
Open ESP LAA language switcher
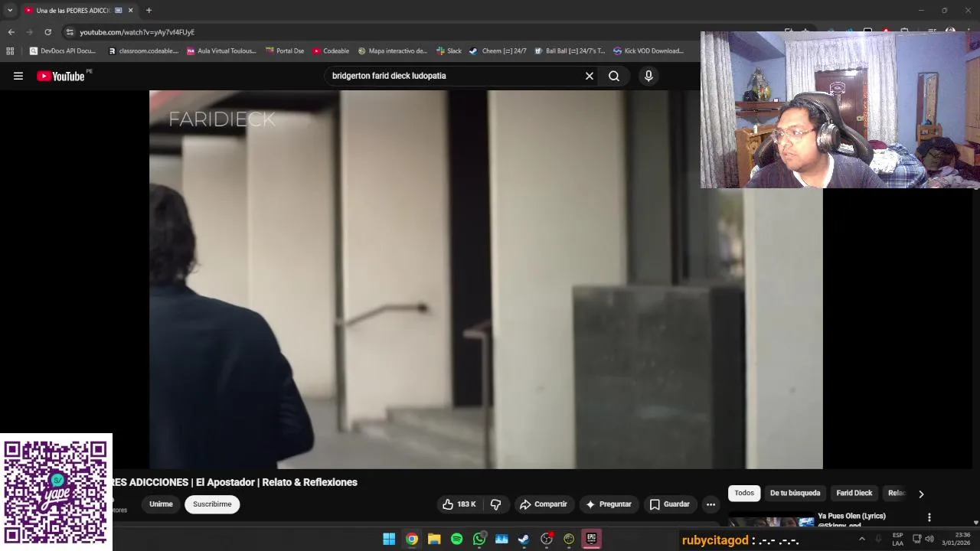(897, 539)
